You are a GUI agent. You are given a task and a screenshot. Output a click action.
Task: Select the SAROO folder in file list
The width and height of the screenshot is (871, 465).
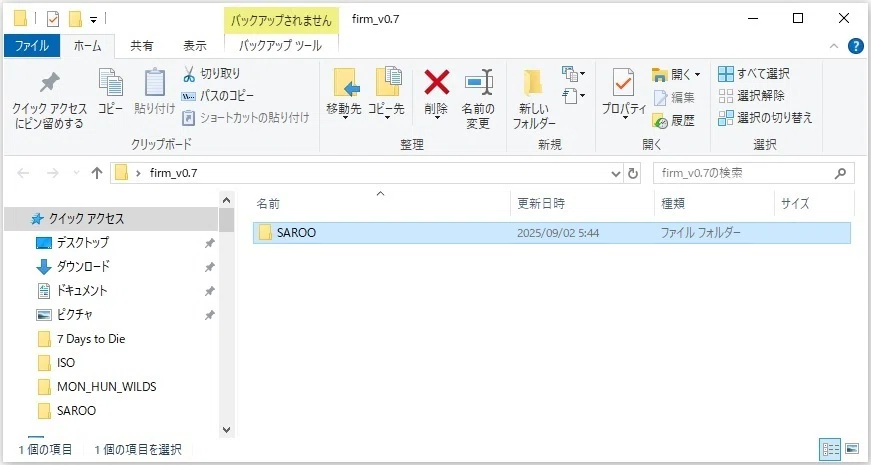tap(552, 233)
